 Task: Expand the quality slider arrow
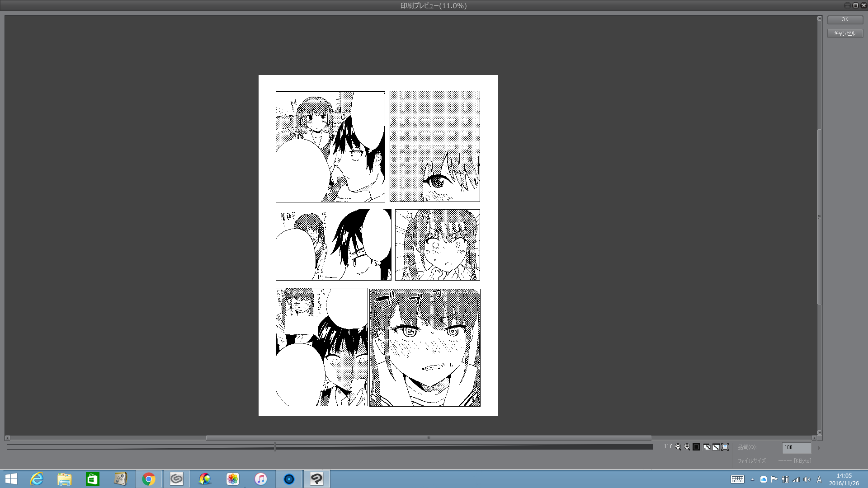(819, 448)
